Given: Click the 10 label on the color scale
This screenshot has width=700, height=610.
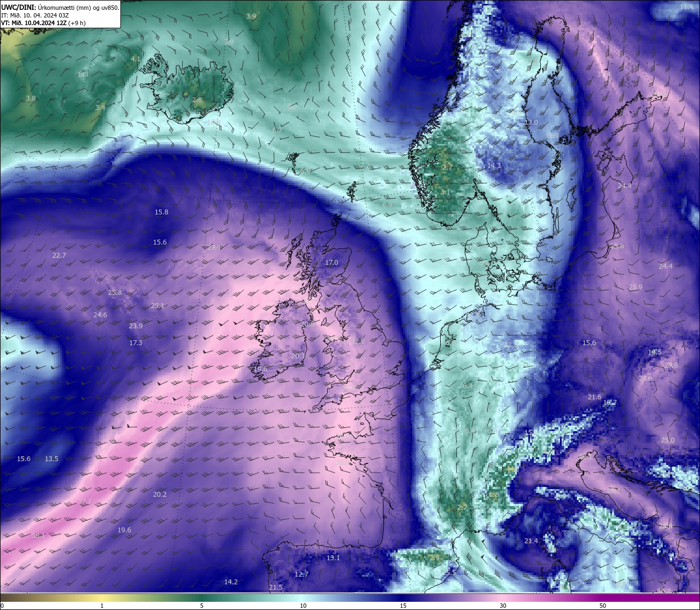Looking at the screenshot, I should click(303, 606).
